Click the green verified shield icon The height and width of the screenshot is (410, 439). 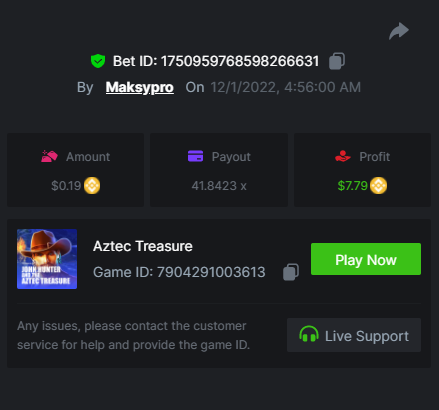(98, 61)
